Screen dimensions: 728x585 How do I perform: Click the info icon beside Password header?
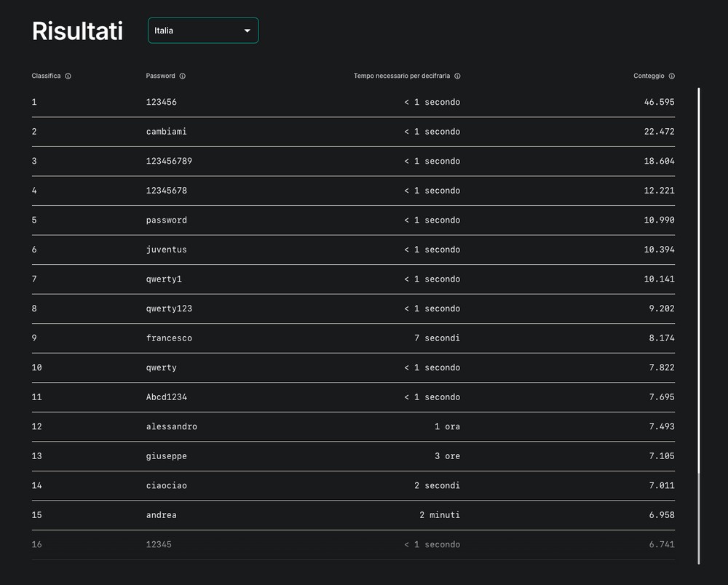coord(183,76)
